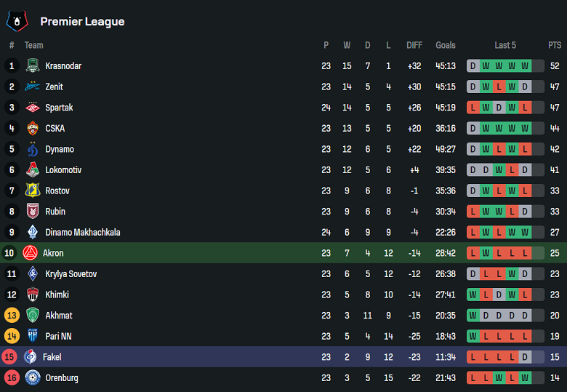Open the Rubin team page
The width and height of the screenshot is (567, 392).
(55, 212)
